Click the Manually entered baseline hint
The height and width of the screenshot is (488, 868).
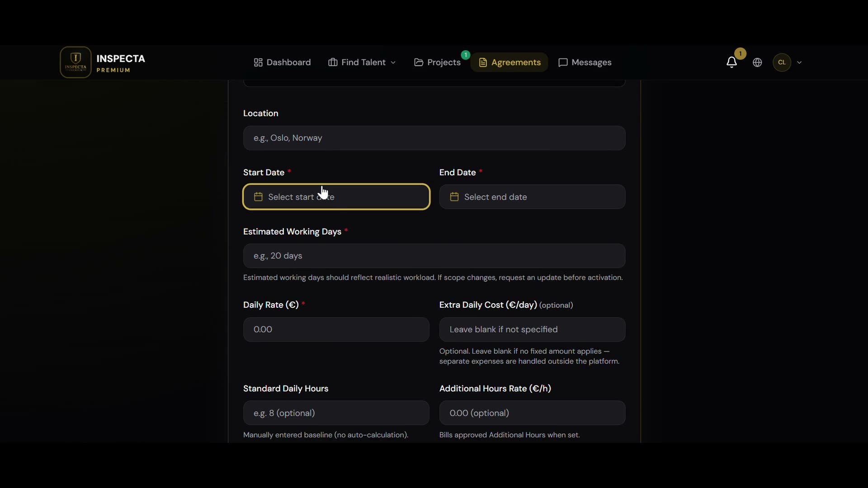tap(326, 435)
